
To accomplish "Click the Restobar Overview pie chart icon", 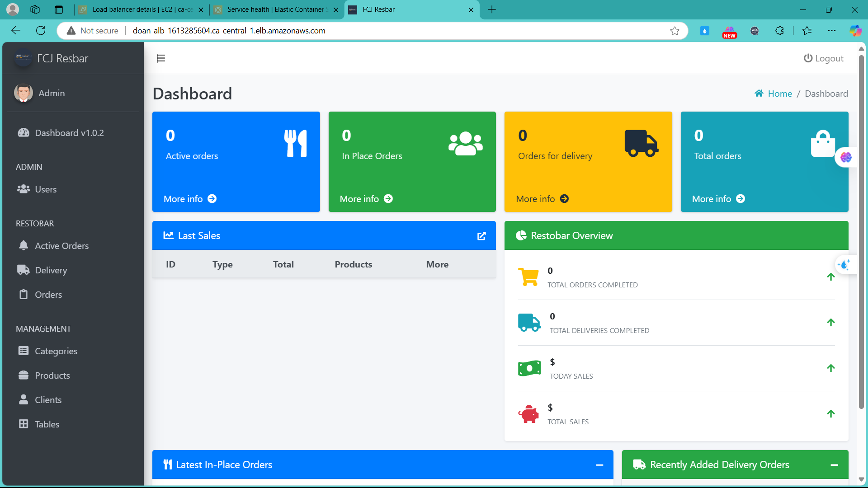I will (x=521, y=235).
